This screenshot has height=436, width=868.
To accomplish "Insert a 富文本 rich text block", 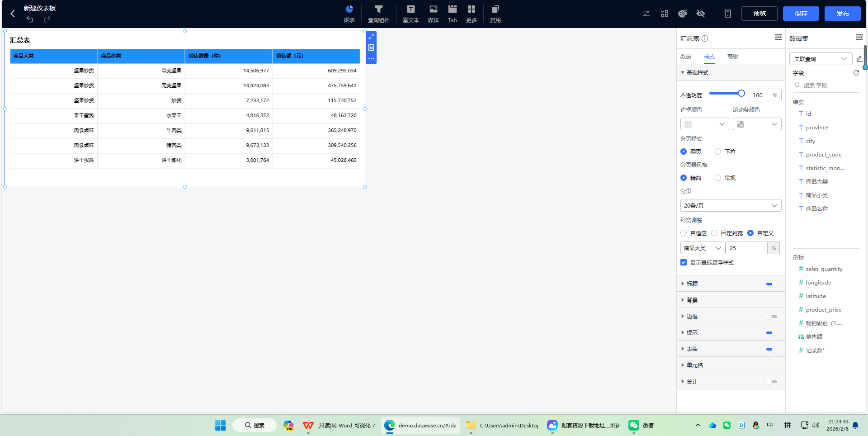I will point(411,14).
